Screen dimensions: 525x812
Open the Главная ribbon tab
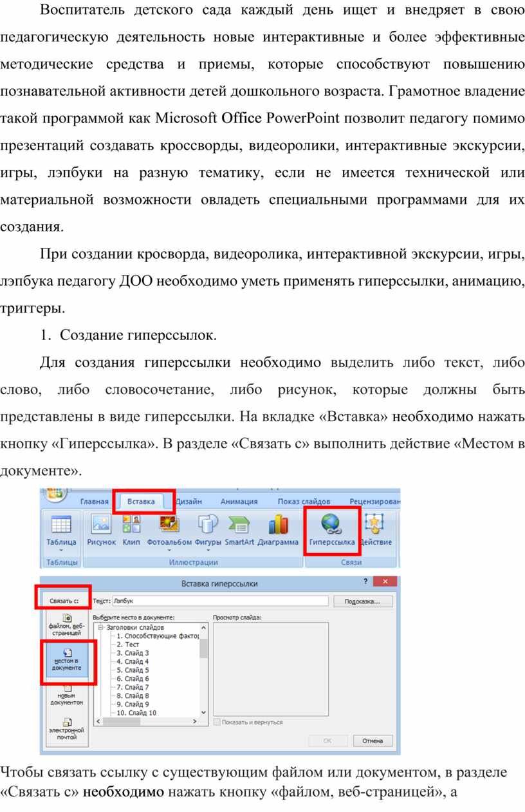(x=94, y=502)
